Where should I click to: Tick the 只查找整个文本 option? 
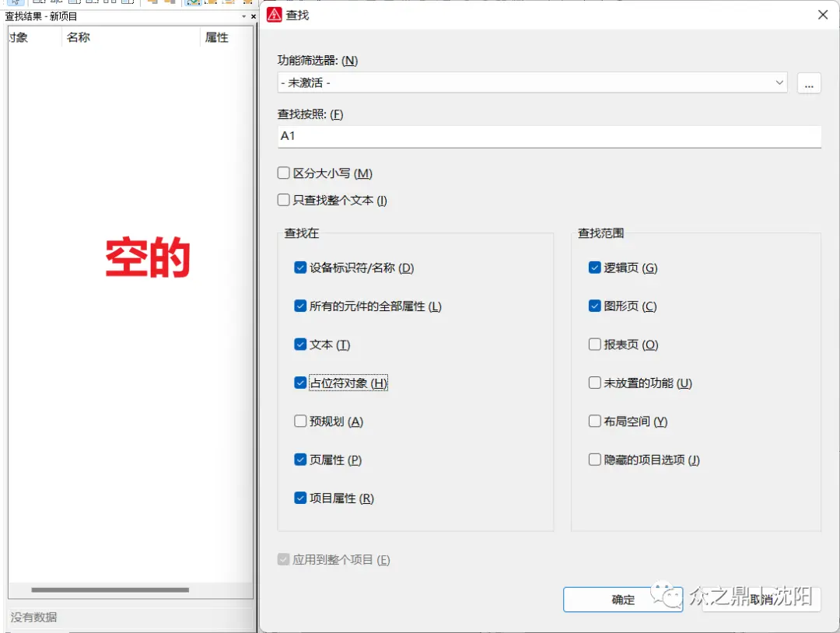(x=284, y=200)
